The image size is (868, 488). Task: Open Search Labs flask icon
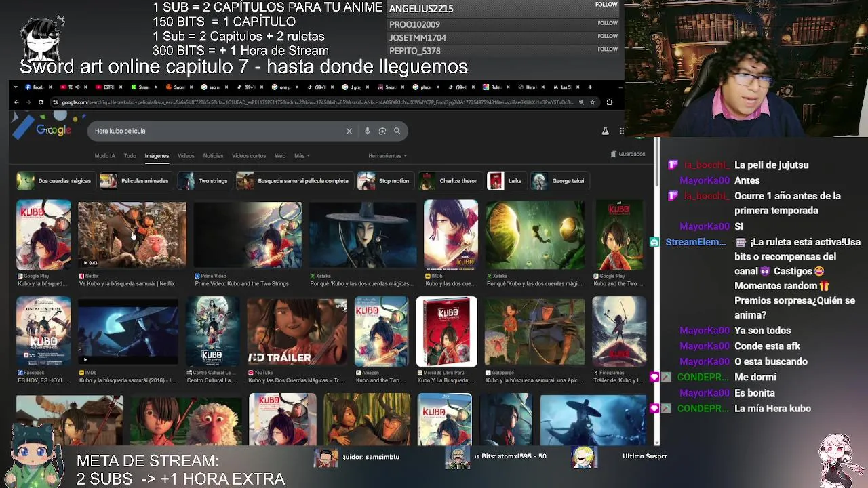coord(605,131)
